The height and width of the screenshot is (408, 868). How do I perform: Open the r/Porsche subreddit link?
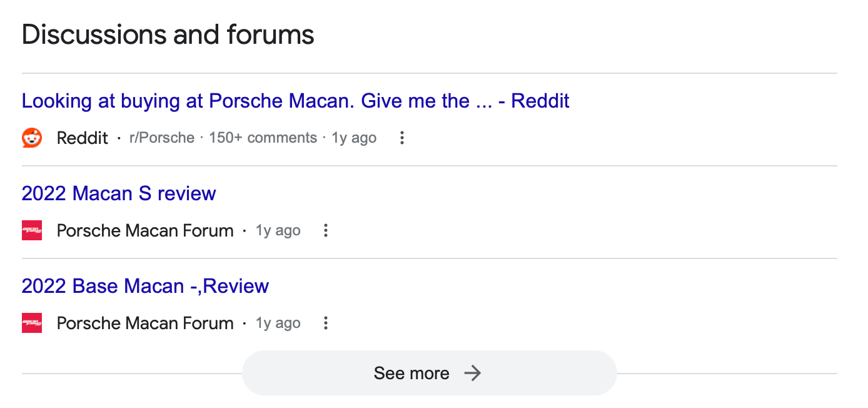[x=162, y=138]
